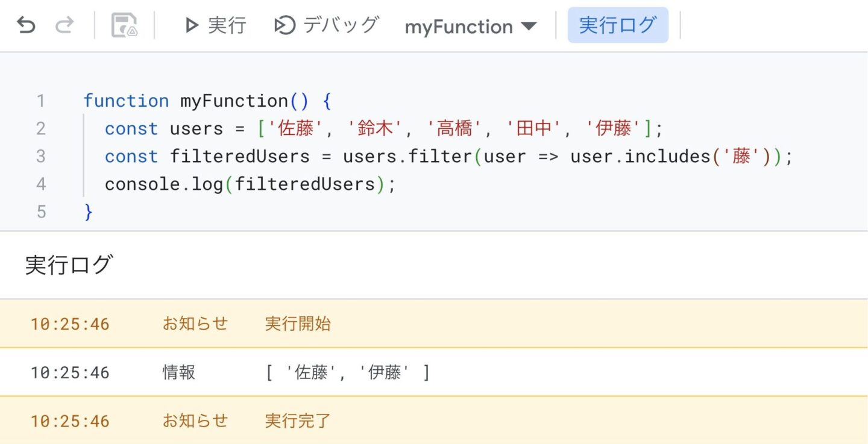
Task: Click the Redo arrow icon
Action: pyautogui.click(x=65, y=25)
